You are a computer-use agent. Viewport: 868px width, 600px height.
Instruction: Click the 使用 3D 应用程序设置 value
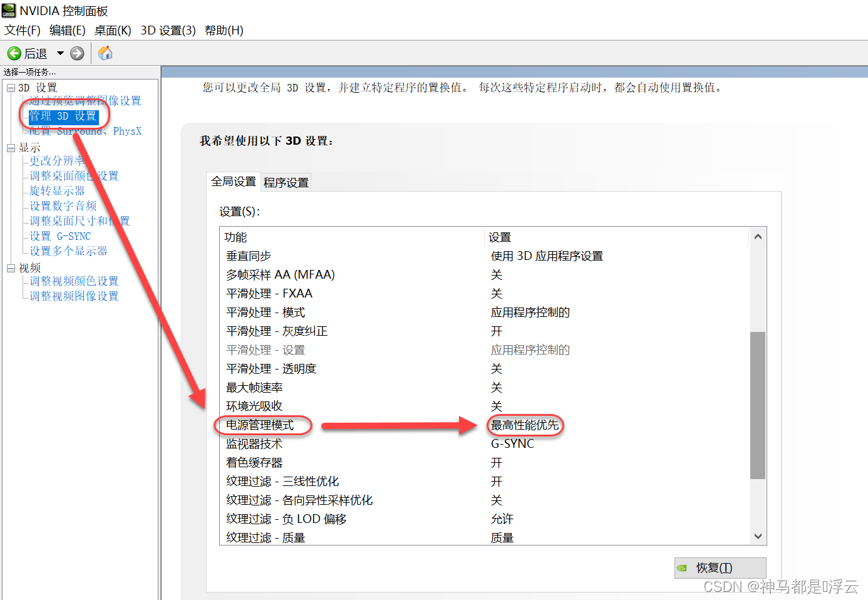pyautogui.click(x=547, y=256)
